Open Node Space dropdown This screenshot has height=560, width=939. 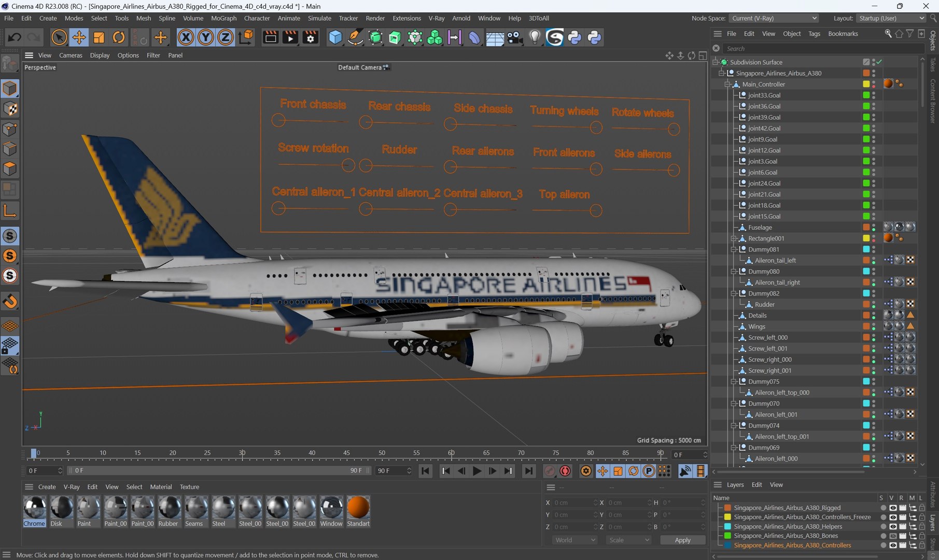pos(774,18)
